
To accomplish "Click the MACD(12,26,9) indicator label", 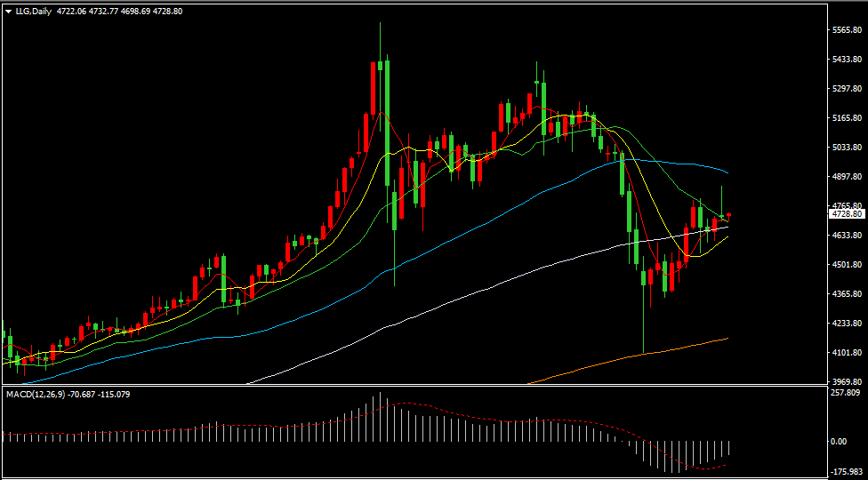I will 36,394.
